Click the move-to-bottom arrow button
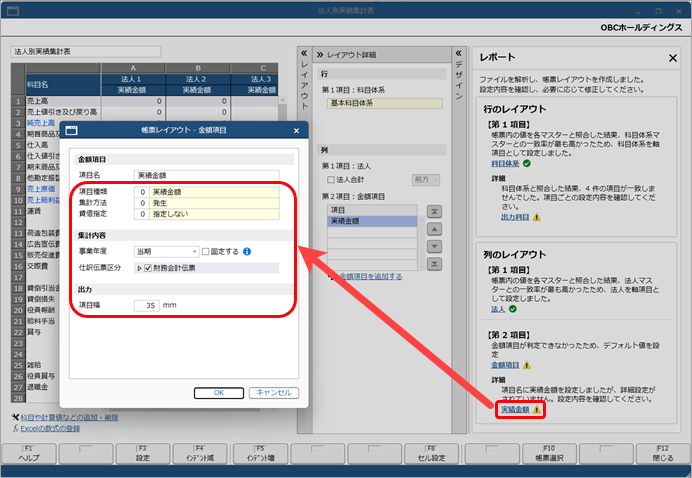 (434, 264)
